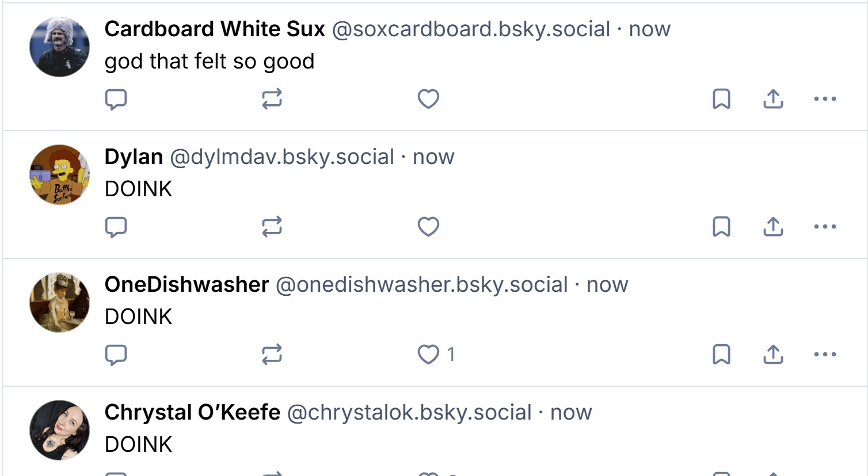Open Chrystal O'Keefe's DOINK post text
Image resolution: width=868 pixels, height=476 pixels.
[138, 444]
